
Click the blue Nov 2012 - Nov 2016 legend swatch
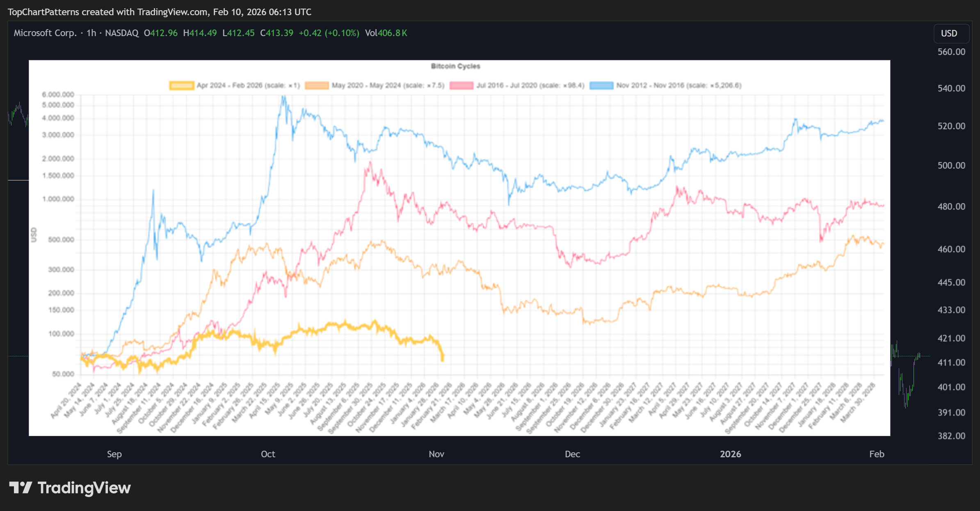pyautogui.click(x=601, y=85)
